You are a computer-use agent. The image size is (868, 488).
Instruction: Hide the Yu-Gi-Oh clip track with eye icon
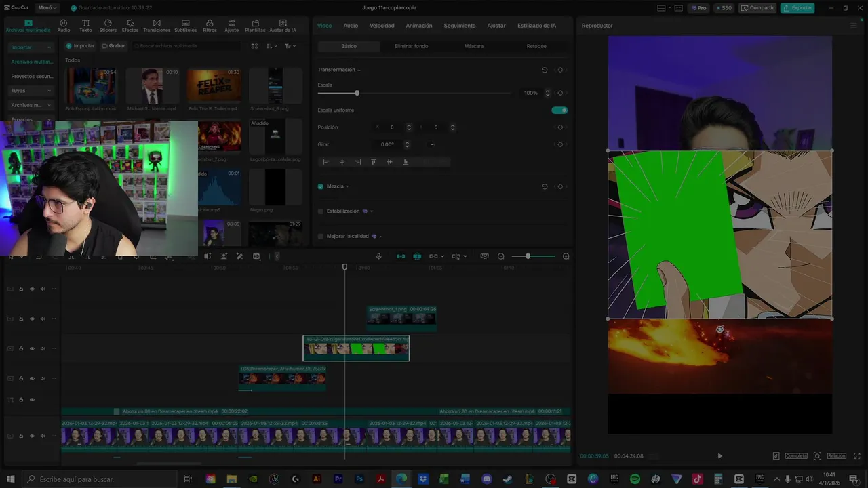[32, 348]
